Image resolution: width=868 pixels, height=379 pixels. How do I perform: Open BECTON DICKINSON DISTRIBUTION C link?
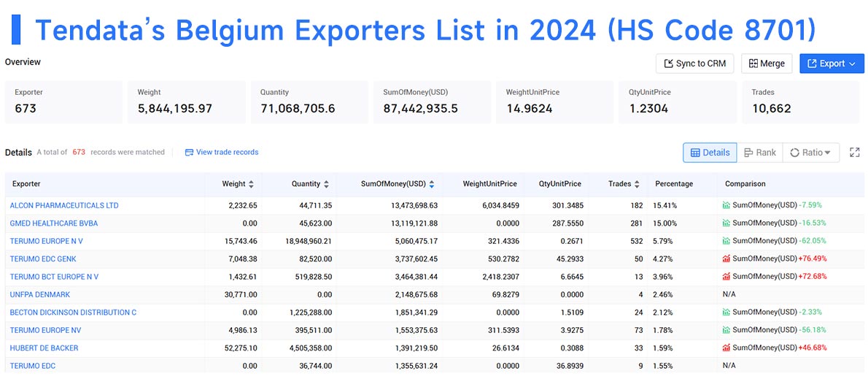point(73,313)
